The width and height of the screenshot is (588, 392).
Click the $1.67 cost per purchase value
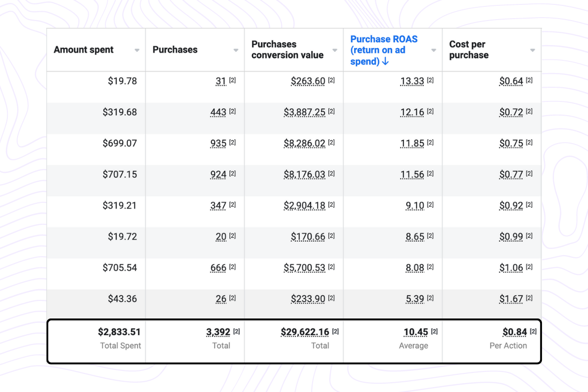pyautogui.click(x=511, y=299)
